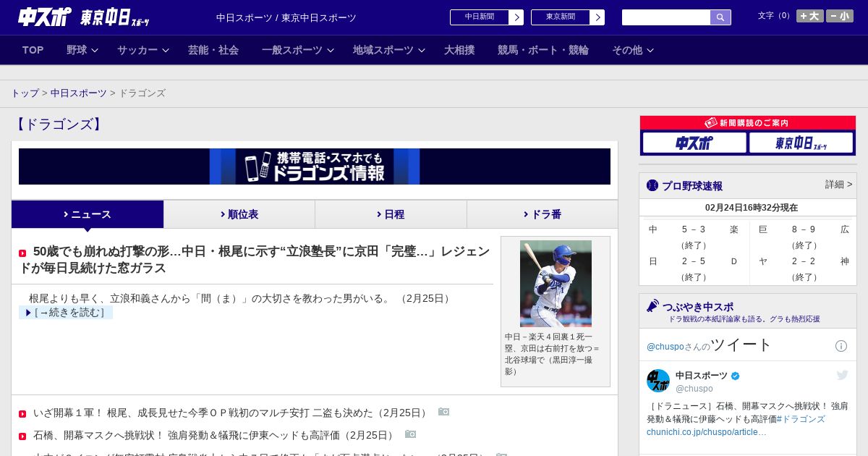
Task: Switch to the 順位表 tab
Action: point(239,214)
